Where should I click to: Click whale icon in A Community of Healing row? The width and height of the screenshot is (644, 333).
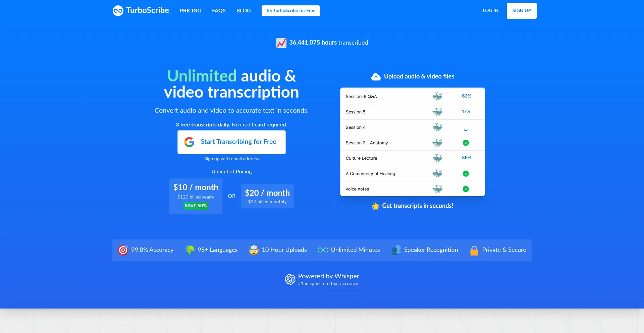pos(437,173)
